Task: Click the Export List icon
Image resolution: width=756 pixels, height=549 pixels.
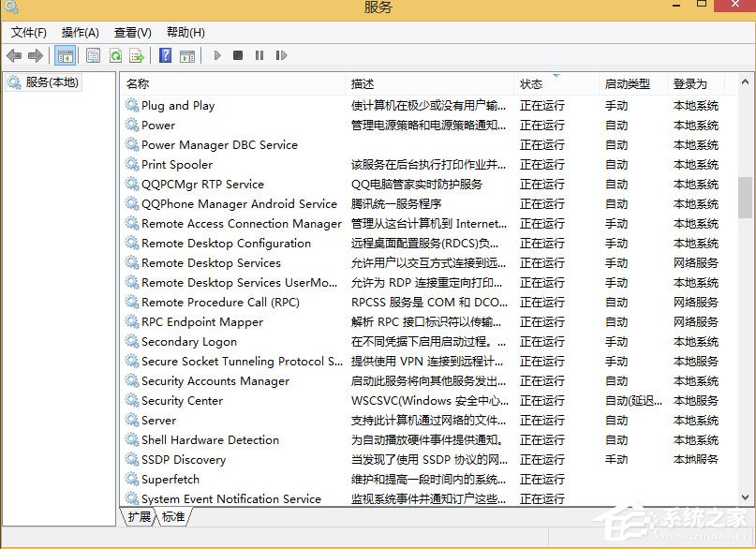Action: [x=136, y=55]
